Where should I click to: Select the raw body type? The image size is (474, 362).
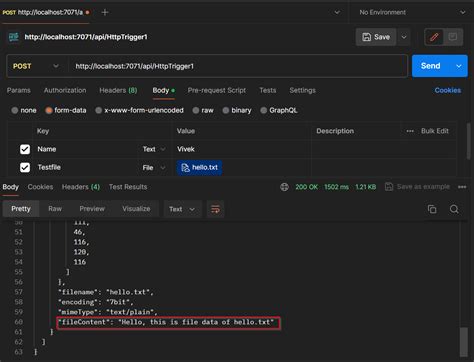196,110
